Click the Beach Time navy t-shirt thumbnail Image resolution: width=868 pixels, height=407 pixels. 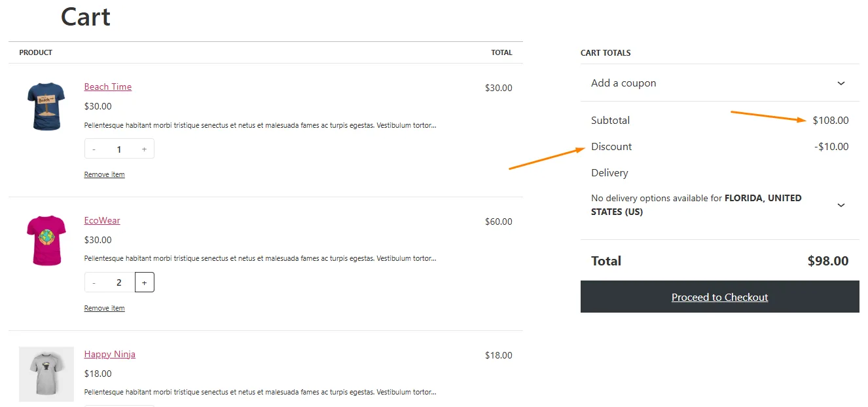(x=46, y=107)
